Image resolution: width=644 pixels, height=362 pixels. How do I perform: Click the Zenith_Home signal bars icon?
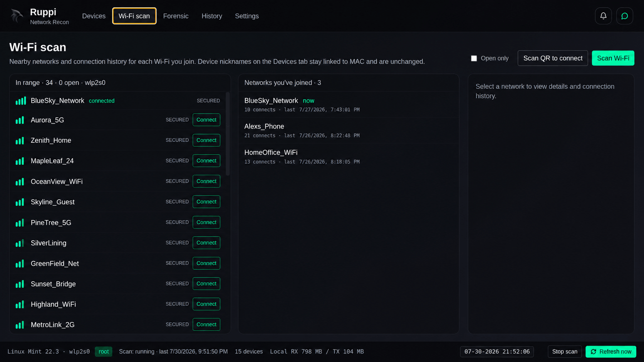click(20, 140)
